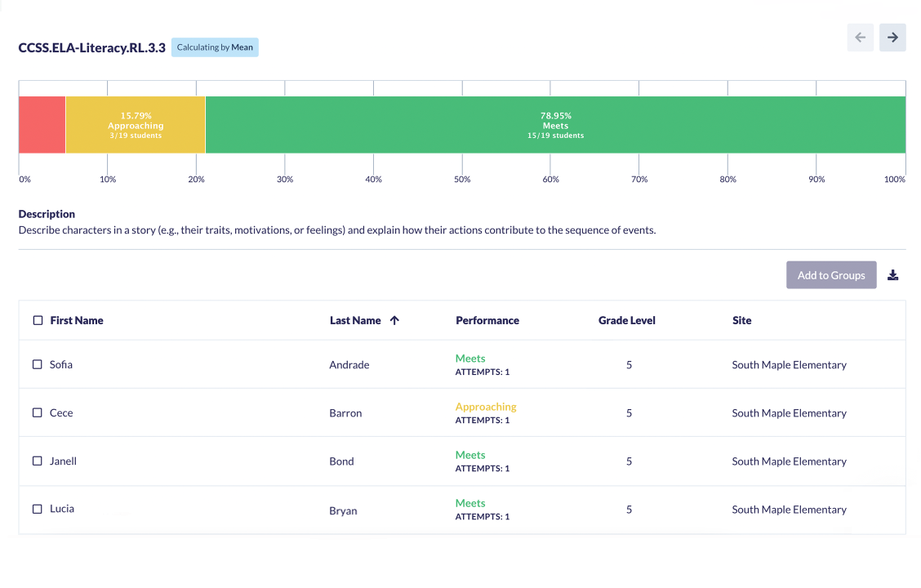Click the Add to Groups button
The width and height of the screenshot is (921, 588).
pos(831,274)
